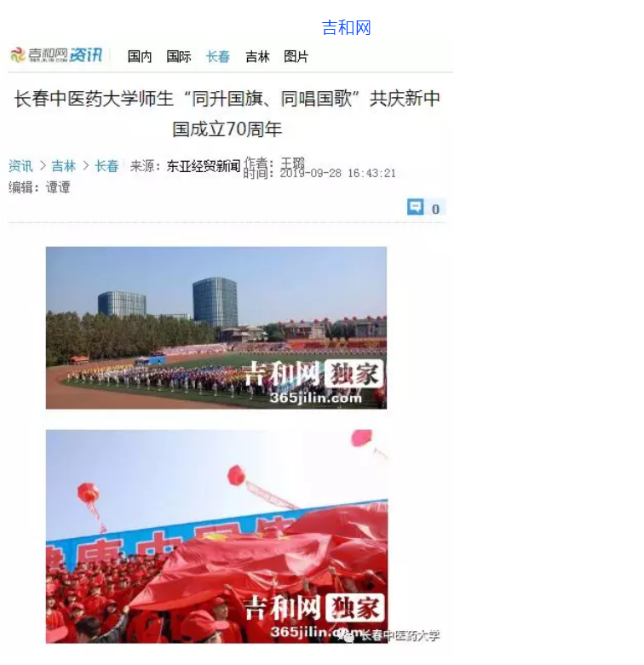Open the 国内 navigation tab

click(140, 56)
